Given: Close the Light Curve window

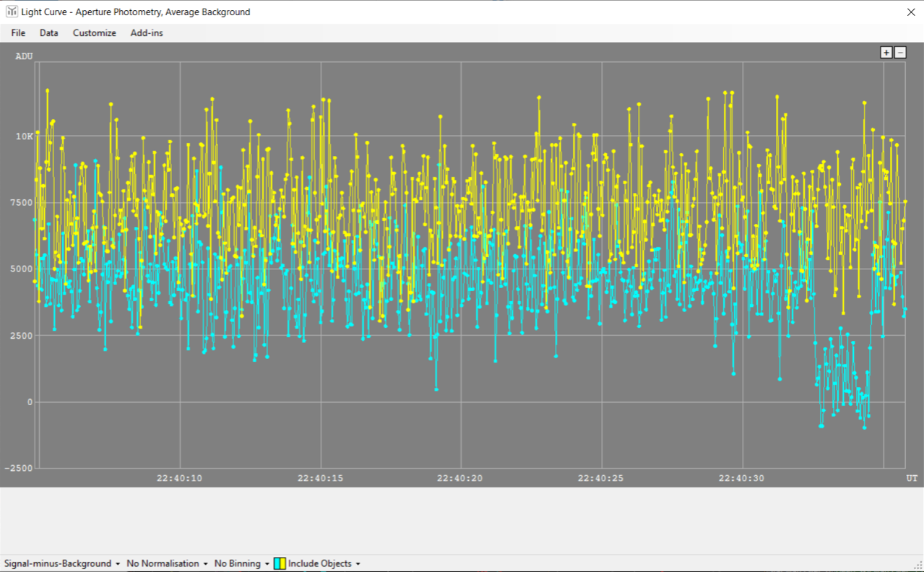Looking at the screenshot, I should click(x=911, y=12).
